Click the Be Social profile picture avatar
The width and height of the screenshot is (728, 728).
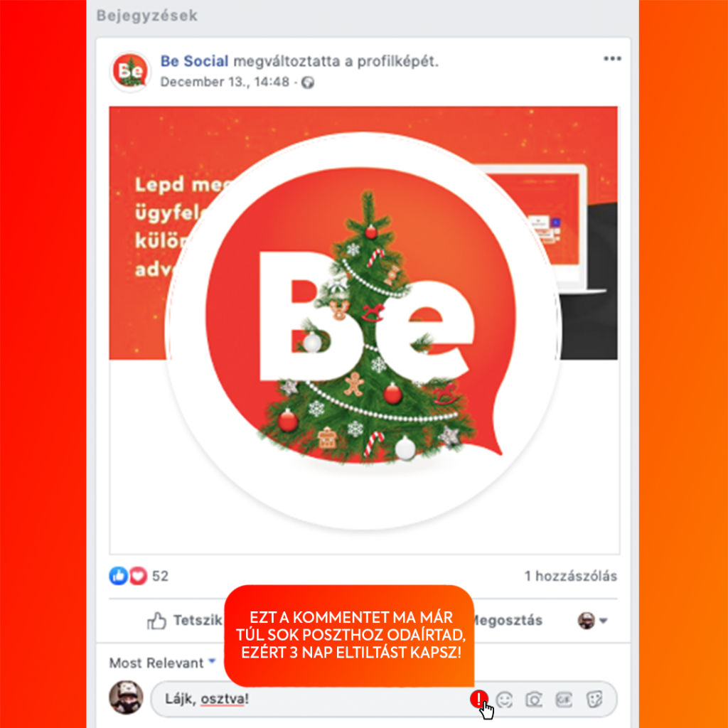[x=131, y=72]
